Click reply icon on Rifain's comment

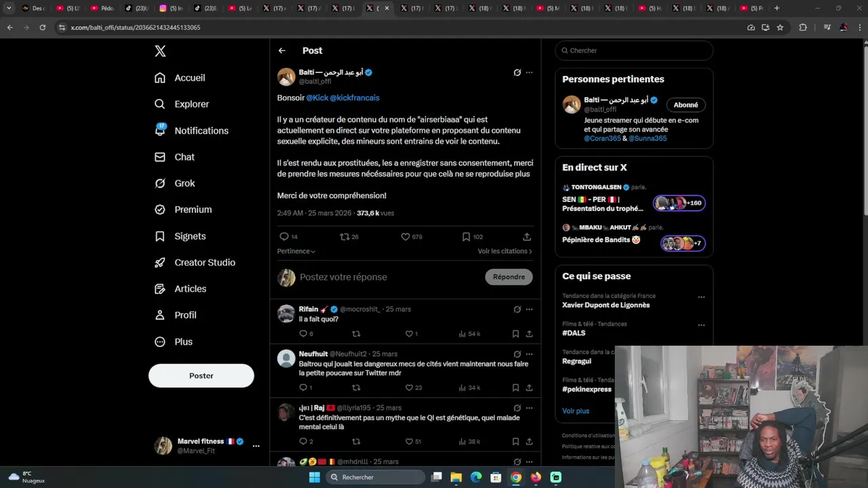click(x=303, y=333)
